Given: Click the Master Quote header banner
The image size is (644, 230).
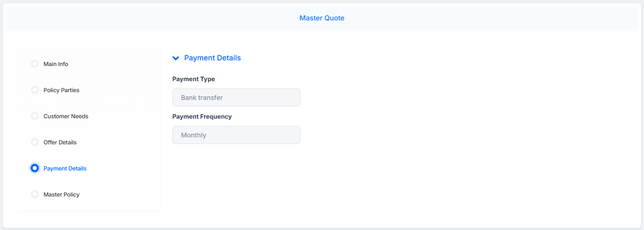Looking at the screenshot, I should 322,18.
